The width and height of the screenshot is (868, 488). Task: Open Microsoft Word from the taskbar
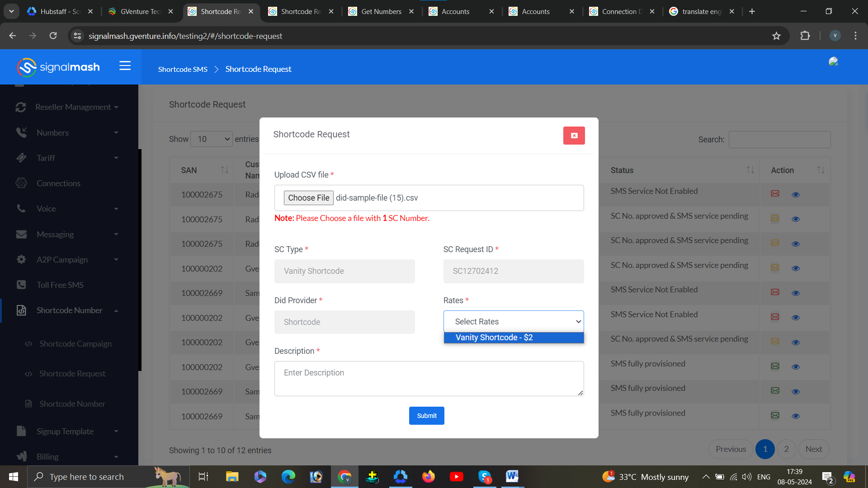click(x=512, y=476)
